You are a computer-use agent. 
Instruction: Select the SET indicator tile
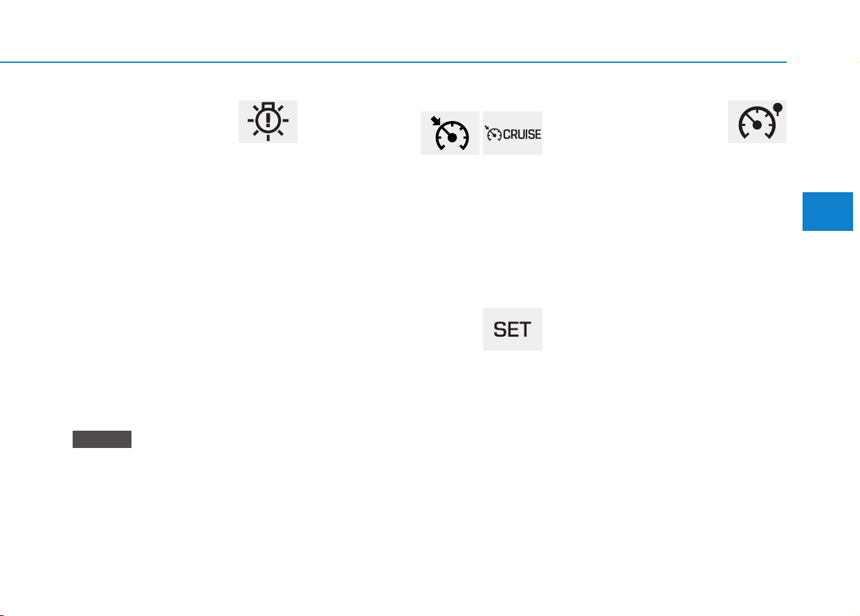click(x=513, y=329)
